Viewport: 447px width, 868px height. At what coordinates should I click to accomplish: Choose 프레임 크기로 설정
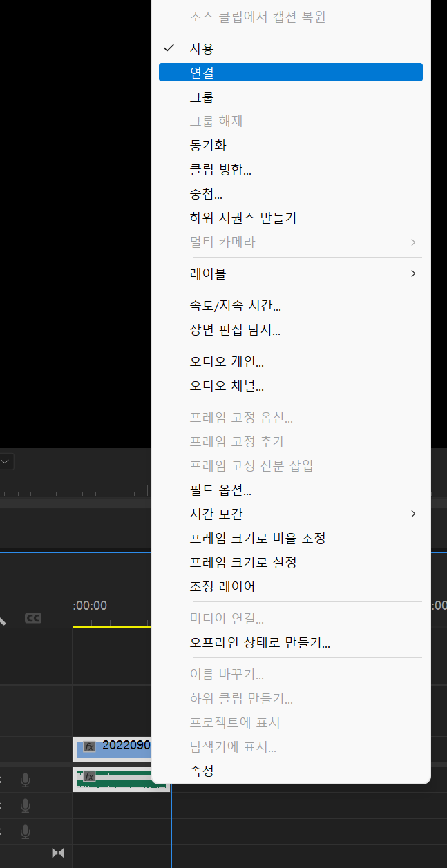290,562
